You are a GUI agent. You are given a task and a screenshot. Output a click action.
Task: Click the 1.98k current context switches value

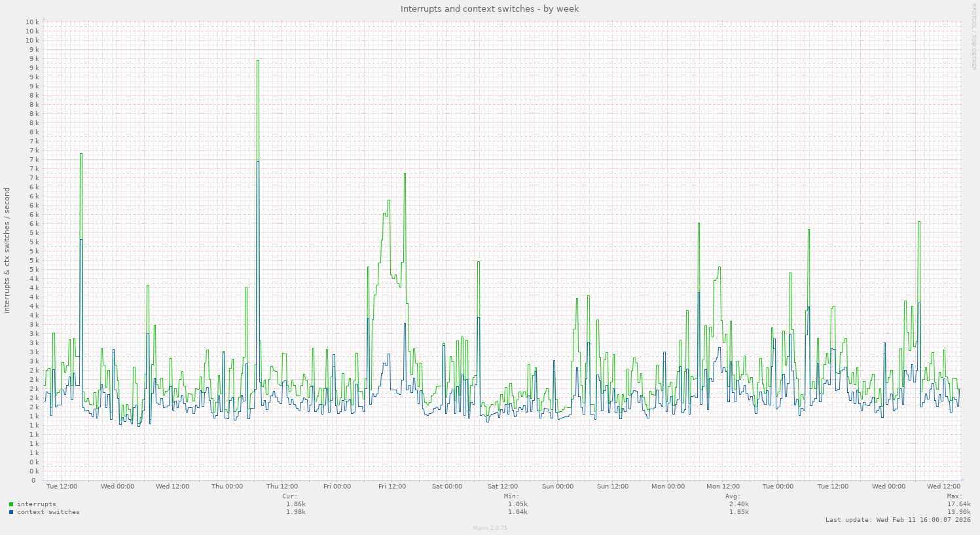(x=295, y=512)
